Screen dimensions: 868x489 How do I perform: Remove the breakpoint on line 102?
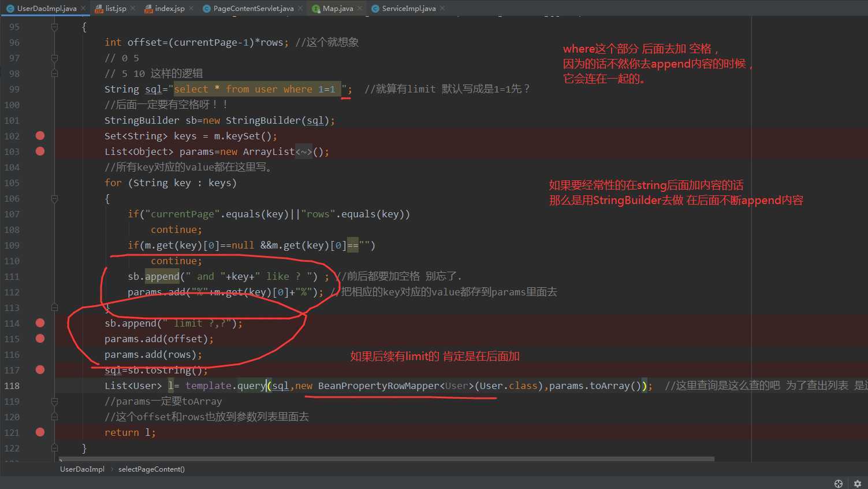coord(40,136)
